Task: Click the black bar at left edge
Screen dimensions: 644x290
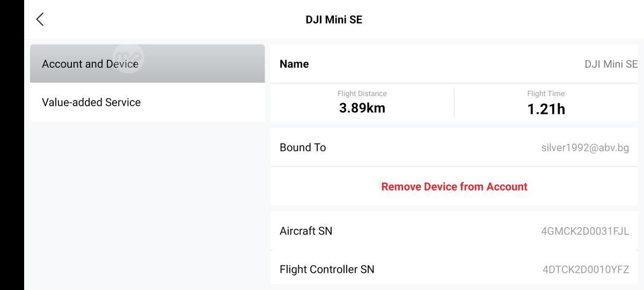Action: tap(12, 145)
